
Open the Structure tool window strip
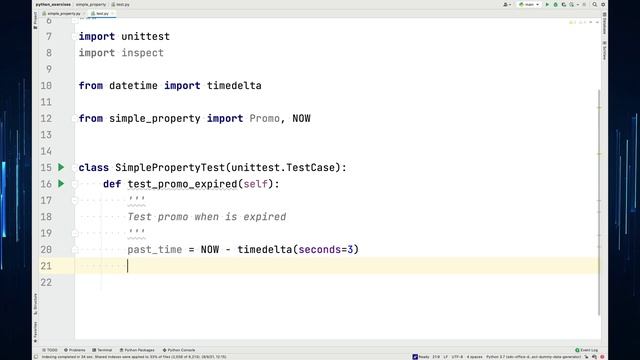click(x=36, y=304)
